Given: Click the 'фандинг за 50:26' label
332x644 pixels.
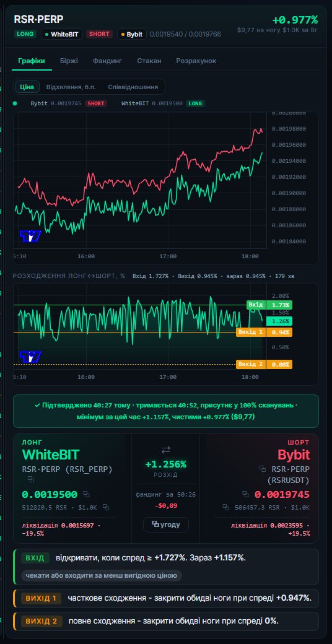Looking at the screenshot, I should click(x=165, y=495).
